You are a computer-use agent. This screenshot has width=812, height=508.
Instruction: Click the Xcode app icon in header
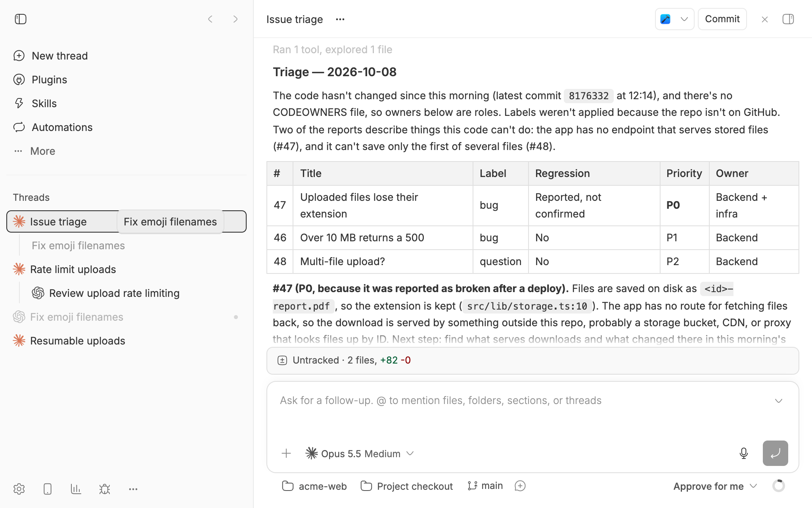pyautogui.click(x=665, y=19)
